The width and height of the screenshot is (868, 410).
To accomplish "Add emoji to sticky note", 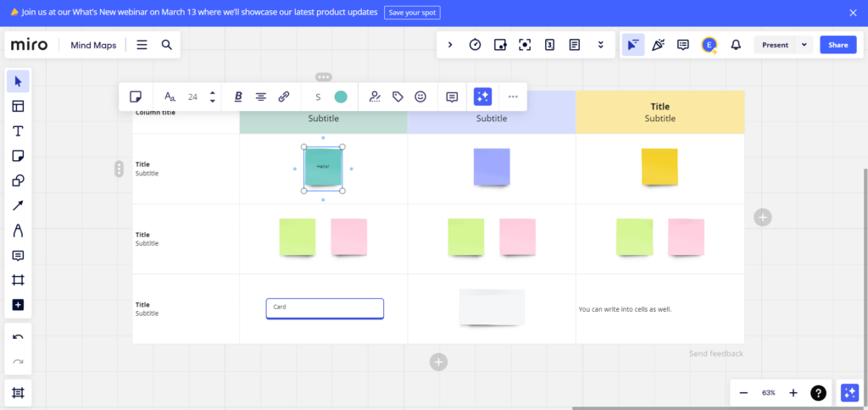I will (x=420, y=97).
